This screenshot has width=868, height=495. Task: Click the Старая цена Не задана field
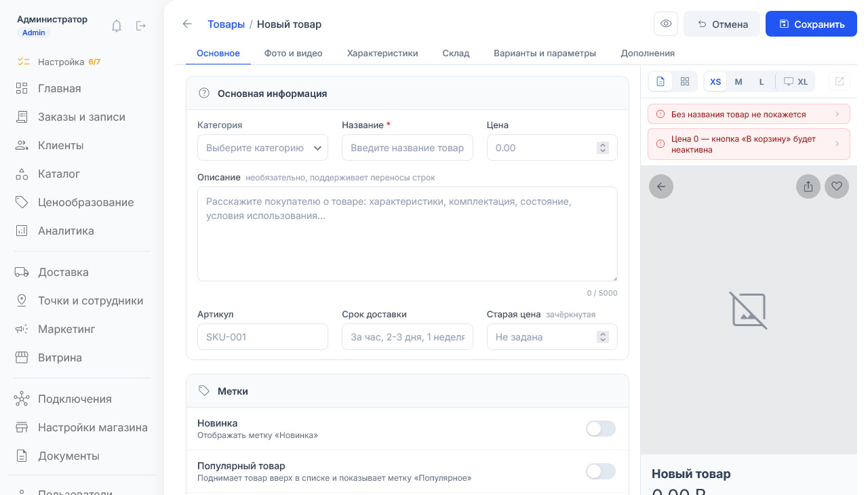(552, 337)
